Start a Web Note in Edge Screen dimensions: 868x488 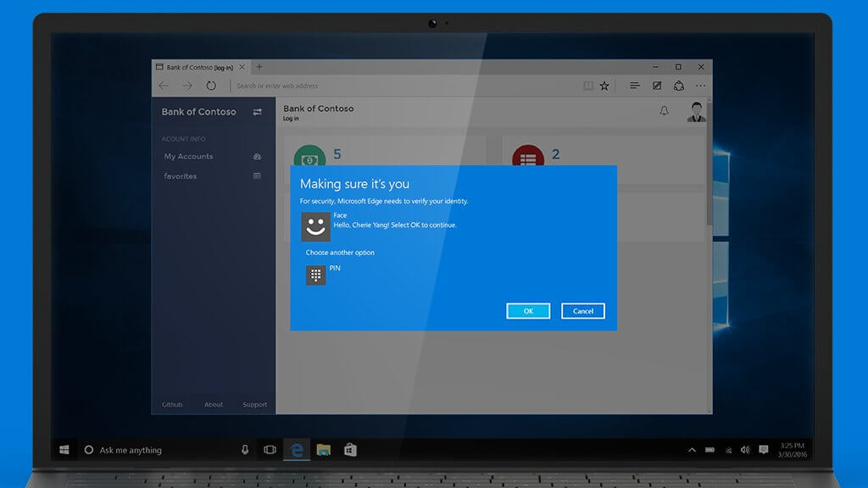click(x=657, y=86)
